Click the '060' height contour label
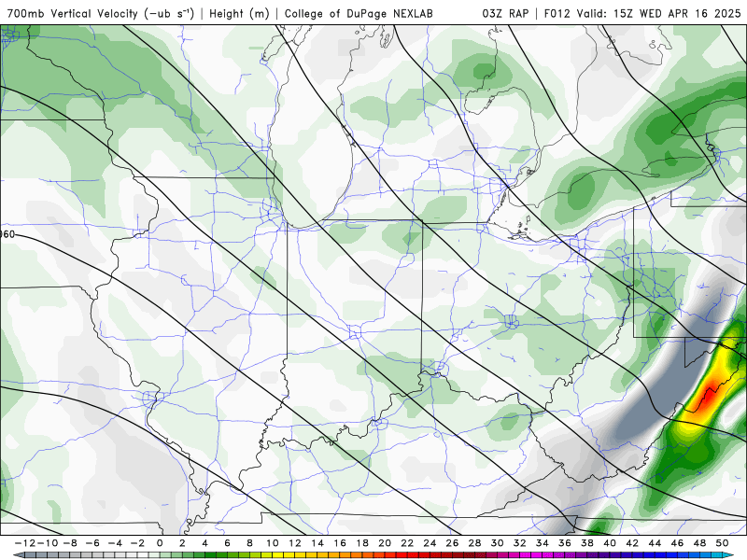Screen dimensions: 747x560 pyautogui.click(x=7, y=234)
